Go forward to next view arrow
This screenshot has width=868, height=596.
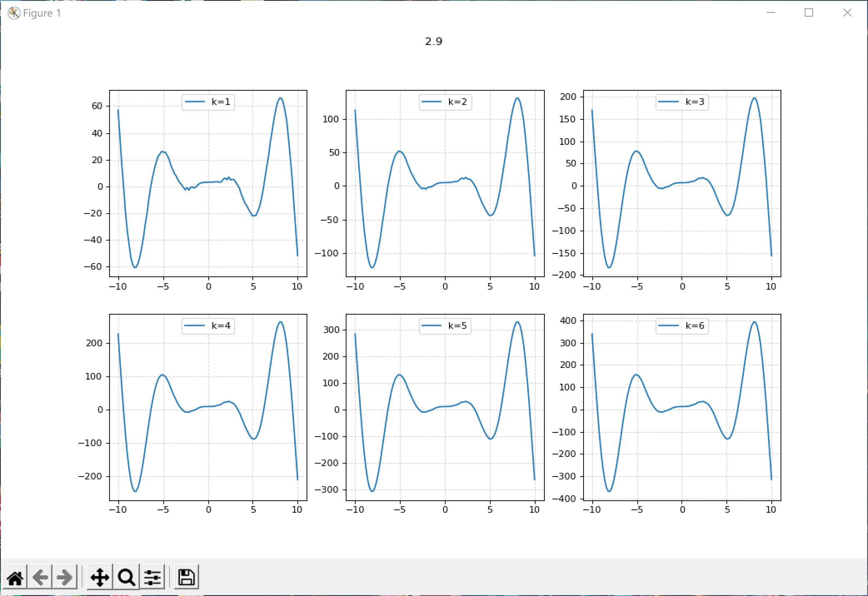pyautogui.click(x=65, y=578)
